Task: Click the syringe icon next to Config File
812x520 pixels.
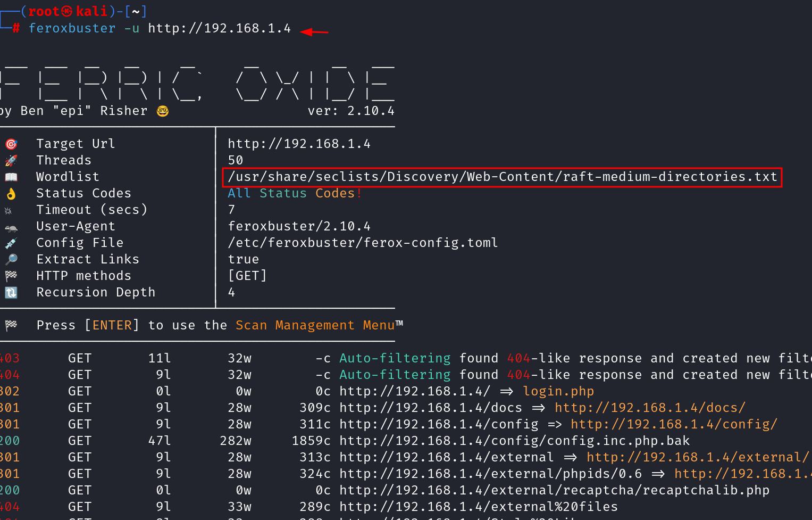Action: tap(11, 243)
